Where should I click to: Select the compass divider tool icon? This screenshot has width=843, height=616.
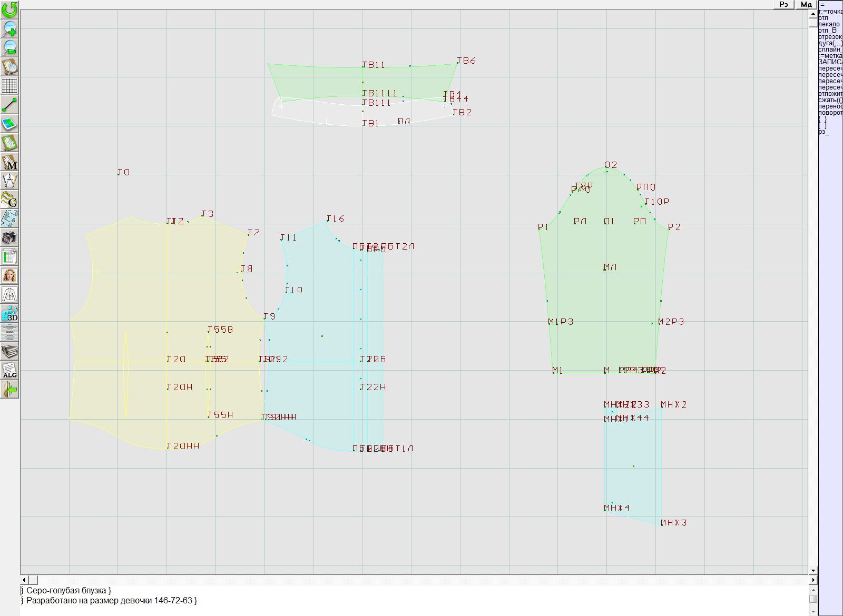(9, 181)
